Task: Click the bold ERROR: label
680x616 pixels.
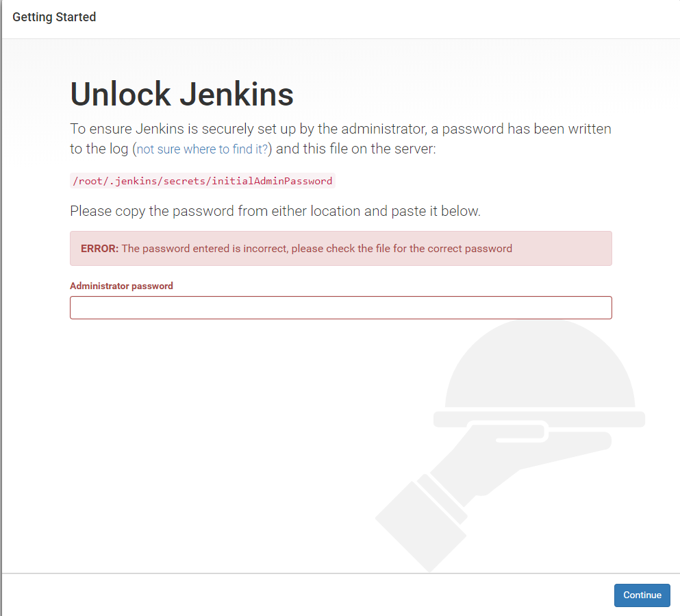Action: coord(99,248)
